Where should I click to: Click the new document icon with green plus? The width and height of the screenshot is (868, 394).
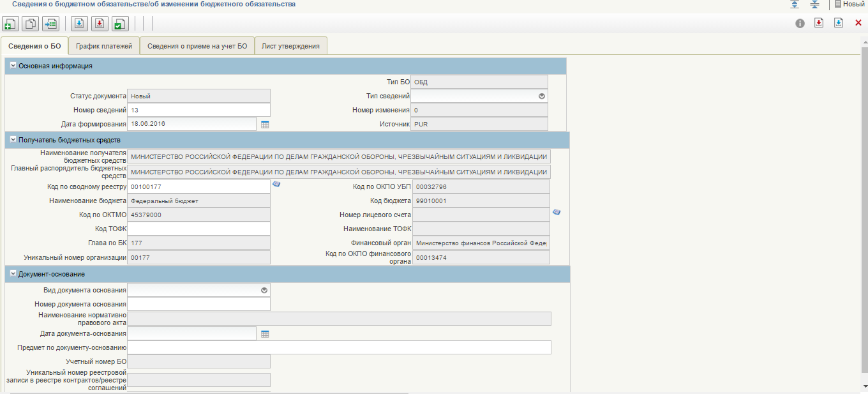(11, 24)
